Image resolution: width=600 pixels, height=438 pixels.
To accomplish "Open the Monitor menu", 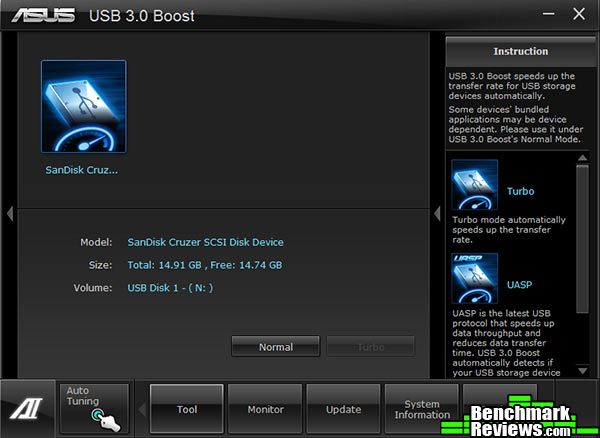I will (265, 409).
